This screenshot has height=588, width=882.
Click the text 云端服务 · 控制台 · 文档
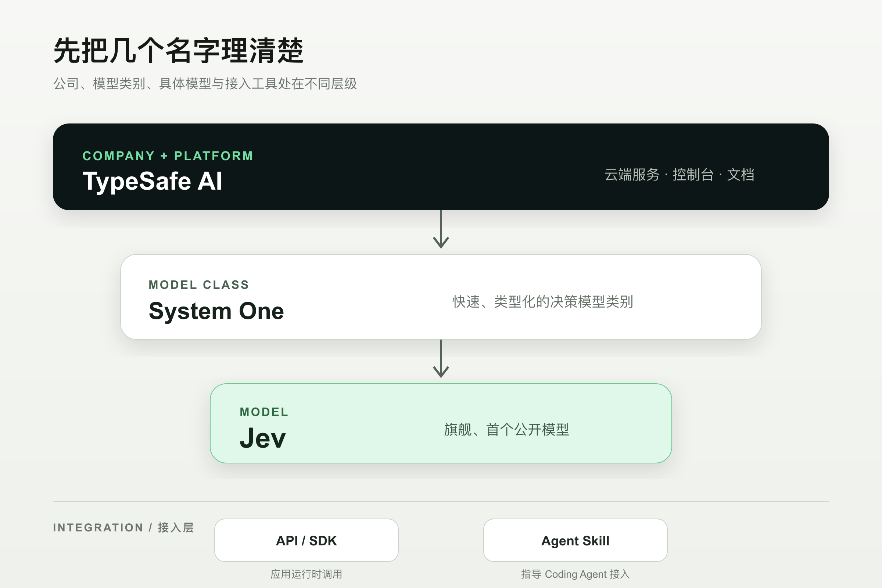(680, 175)
